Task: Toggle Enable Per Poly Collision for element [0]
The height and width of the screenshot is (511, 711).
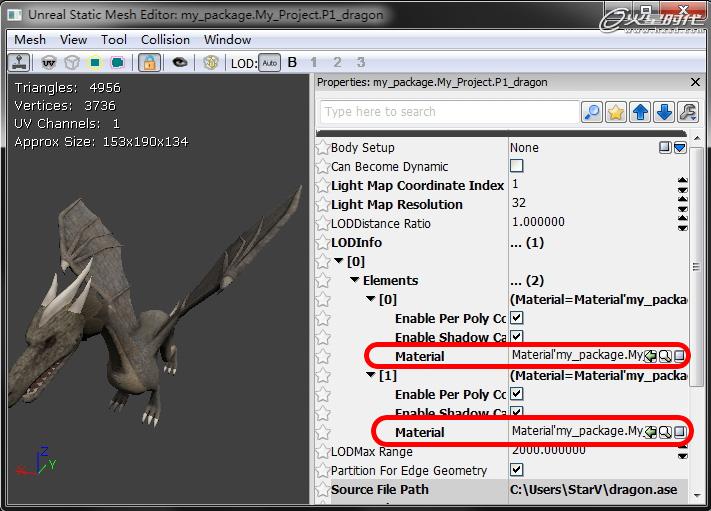Action: (517, 318)
